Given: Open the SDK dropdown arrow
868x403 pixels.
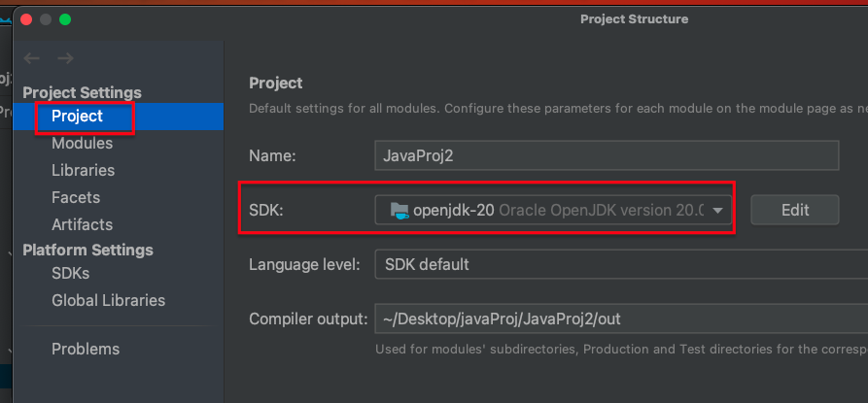Looking at the screenshot, I should click(x=717, y=211).
